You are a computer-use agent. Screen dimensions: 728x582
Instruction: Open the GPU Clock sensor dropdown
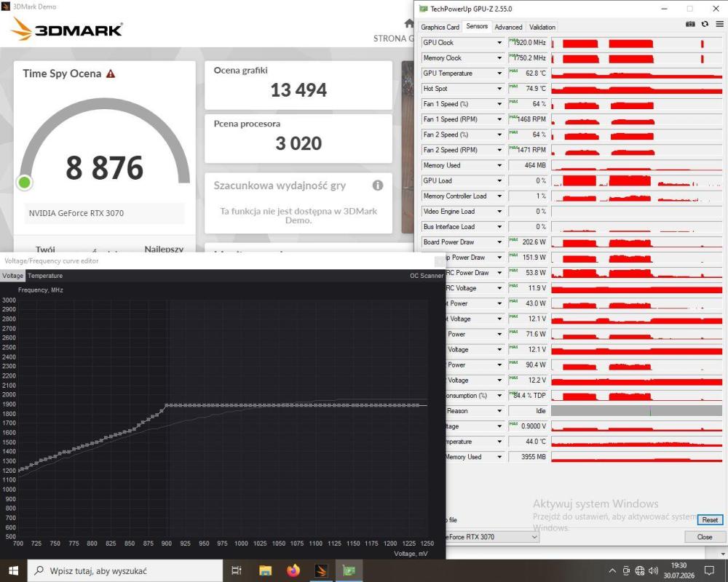coord(499,43)
